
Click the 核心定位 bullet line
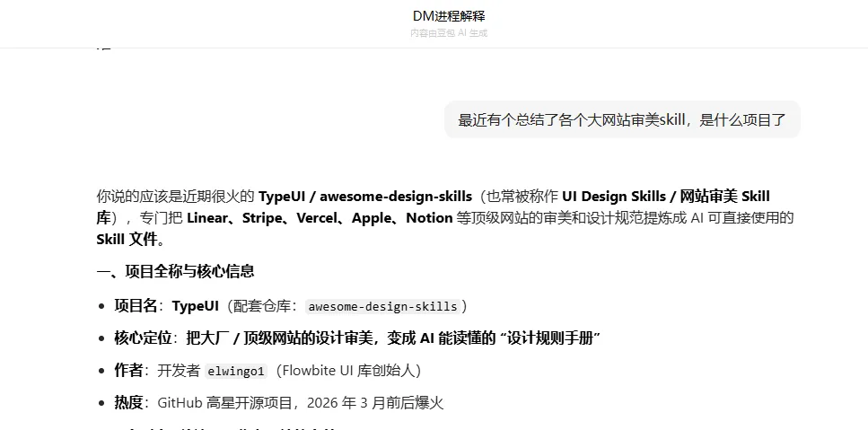pyautogui.click(x=357, y=338)
